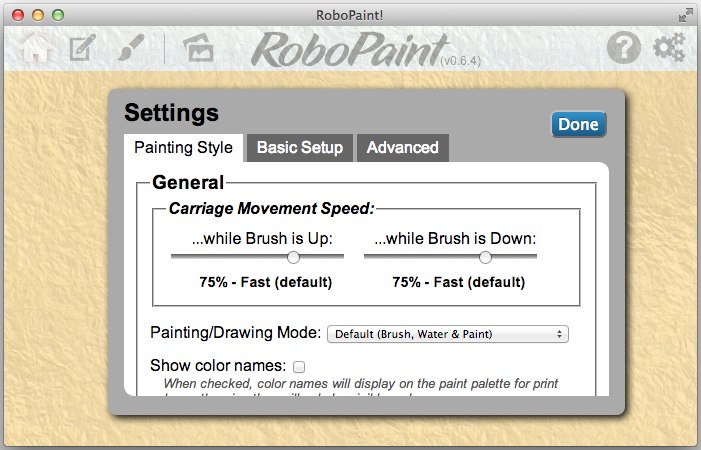Viewport: 701px width, 450px height.
Task: Open the Painting/Drawing Mode dropdown
Action: 448,334
